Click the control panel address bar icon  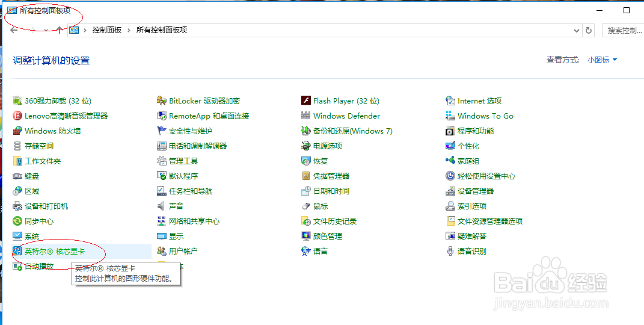click(74, 30)
